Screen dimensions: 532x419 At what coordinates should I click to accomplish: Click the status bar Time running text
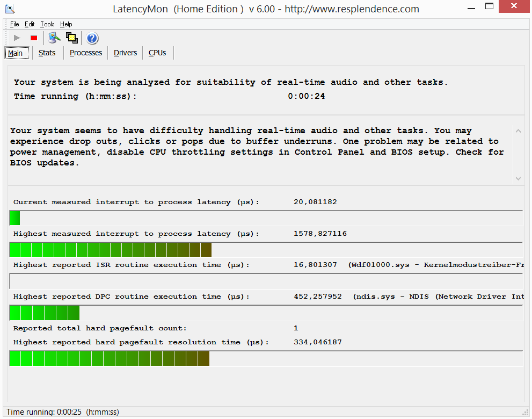[x=63, y=412]
